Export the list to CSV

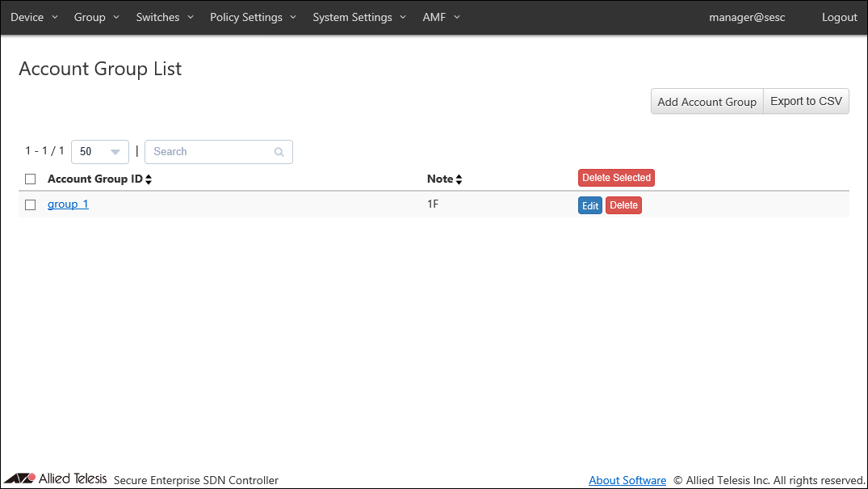[806, 102]
